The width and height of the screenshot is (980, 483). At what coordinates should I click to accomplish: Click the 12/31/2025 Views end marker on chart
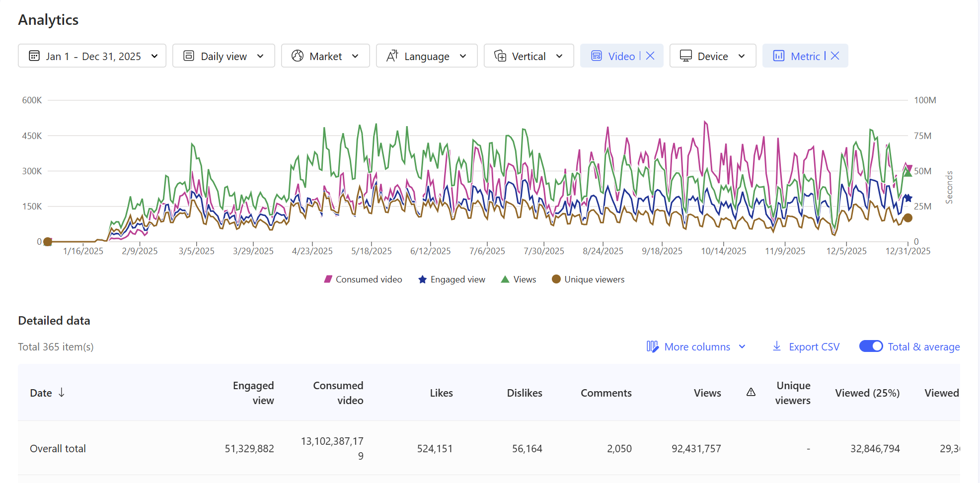[x=907, y=172]
